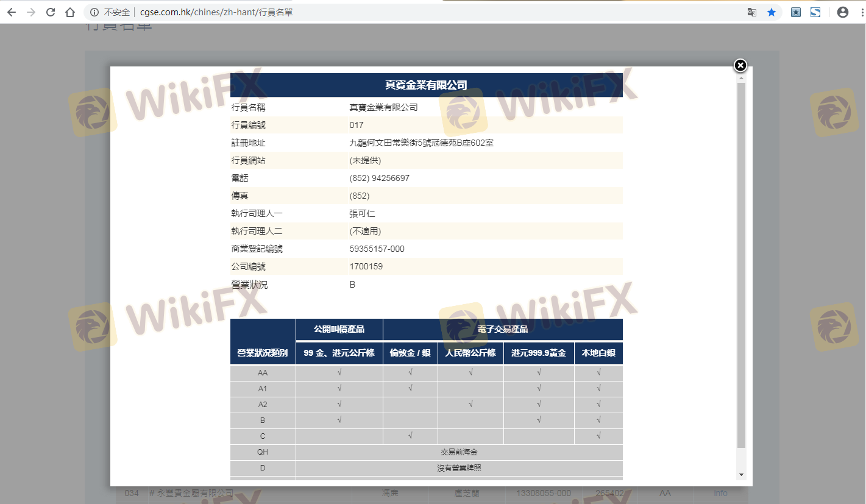Click the 真寶金業有限公司 popup title bar

pyautogui.click(x=426, y=85)
